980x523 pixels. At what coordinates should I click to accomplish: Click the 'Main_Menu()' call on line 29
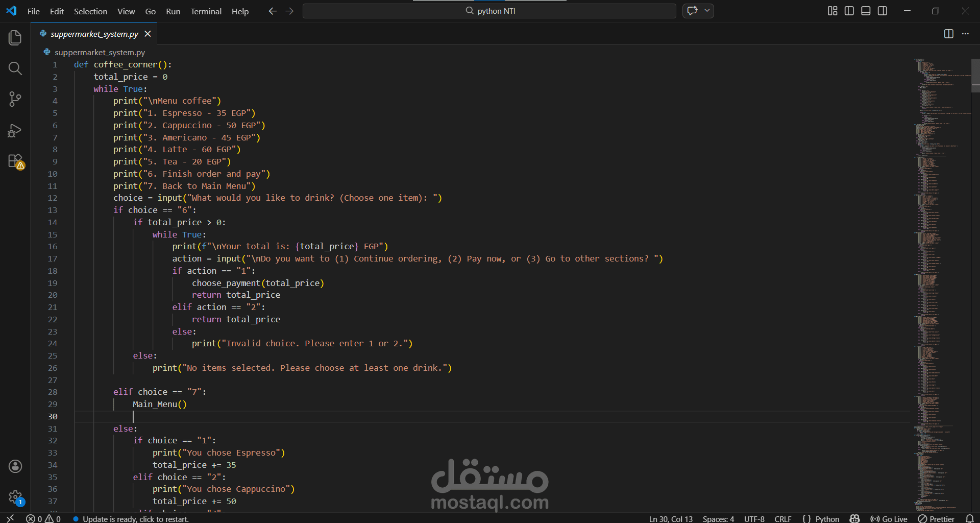160,404
